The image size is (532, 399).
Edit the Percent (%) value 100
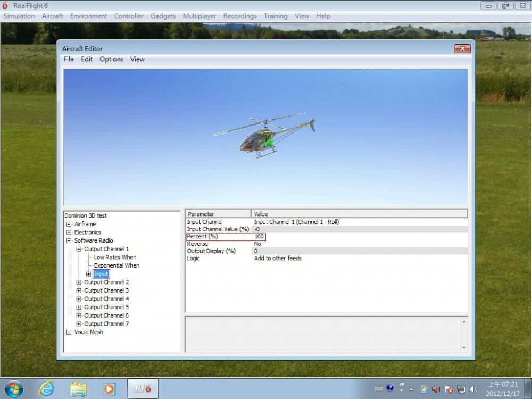(x=259, y=237)
